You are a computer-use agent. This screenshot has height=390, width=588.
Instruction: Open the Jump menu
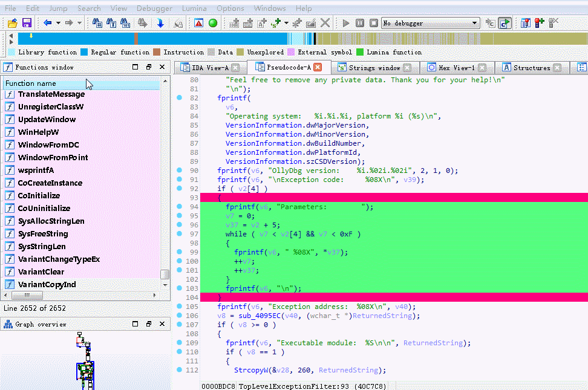coord(59,8)
